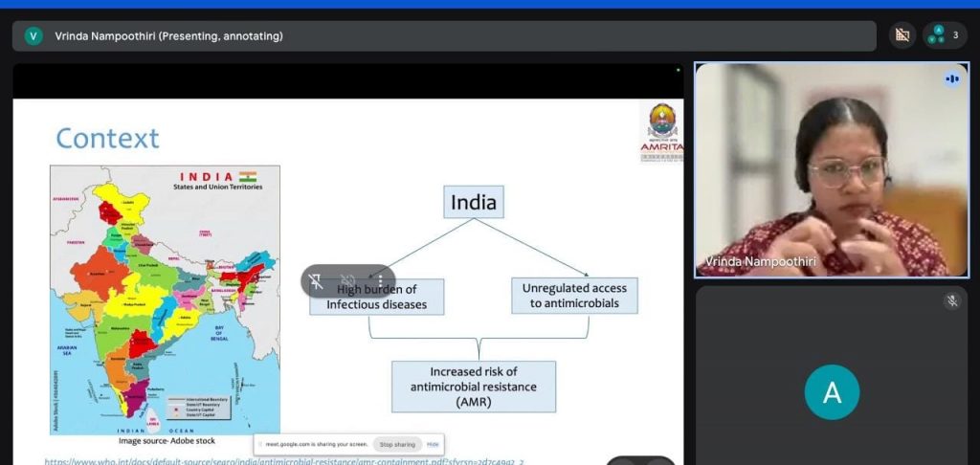
Task: Click the 'Context' slide title
Action: [107, 139]
